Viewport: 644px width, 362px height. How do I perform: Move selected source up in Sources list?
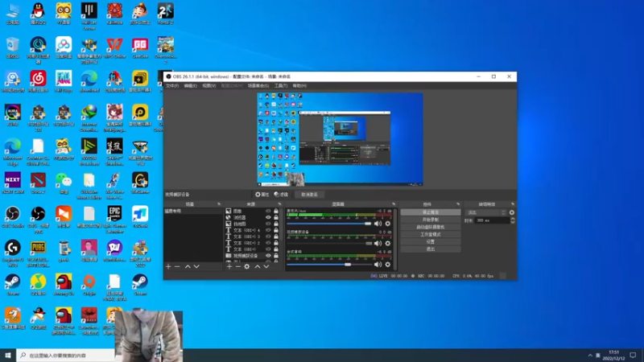[x=257, y=267]
